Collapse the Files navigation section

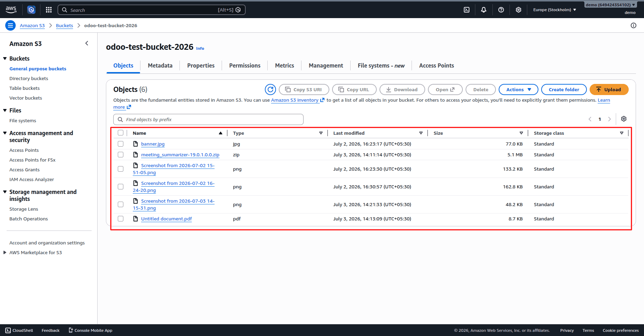click(x=5, y=110)
